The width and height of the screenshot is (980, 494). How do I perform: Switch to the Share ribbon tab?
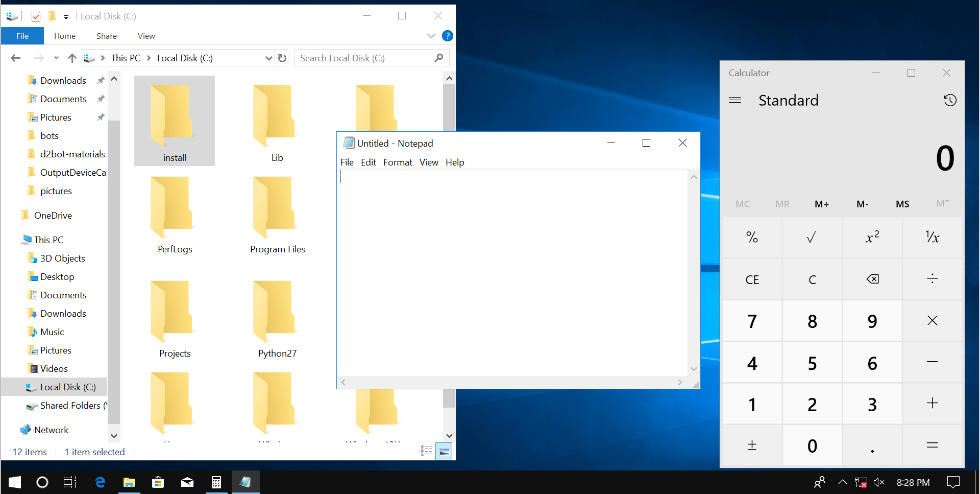[106, 36]
